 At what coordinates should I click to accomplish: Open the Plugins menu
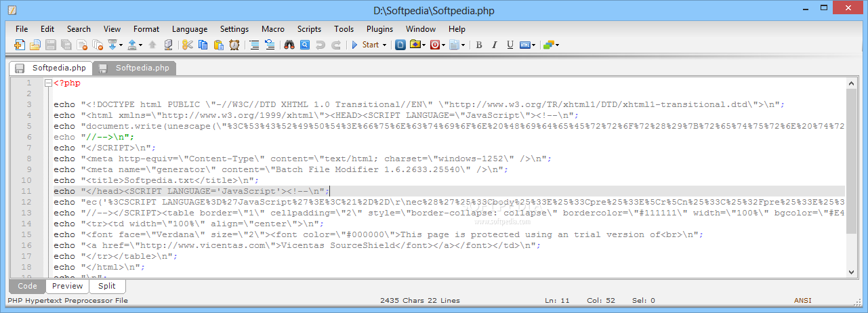point(379,29)
